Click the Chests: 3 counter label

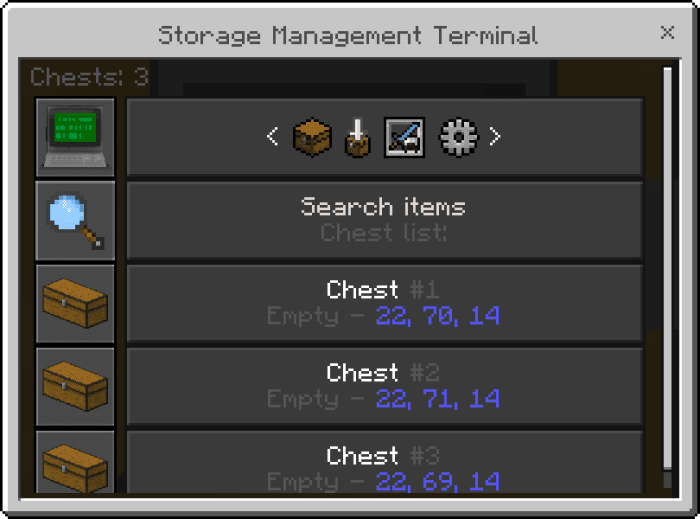click(x=89, y=77)
